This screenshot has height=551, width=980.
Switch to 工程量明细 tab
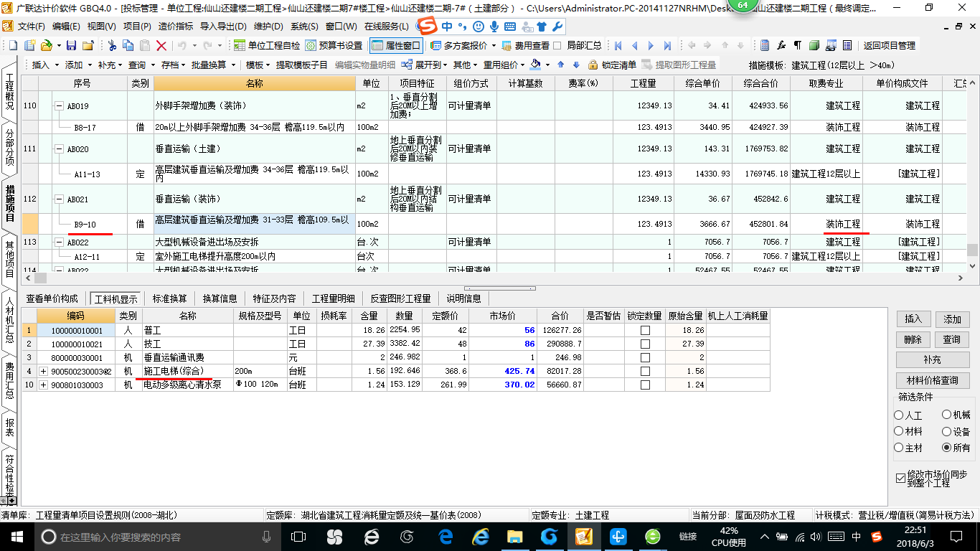pyautogui.click(x=333, y=298)
